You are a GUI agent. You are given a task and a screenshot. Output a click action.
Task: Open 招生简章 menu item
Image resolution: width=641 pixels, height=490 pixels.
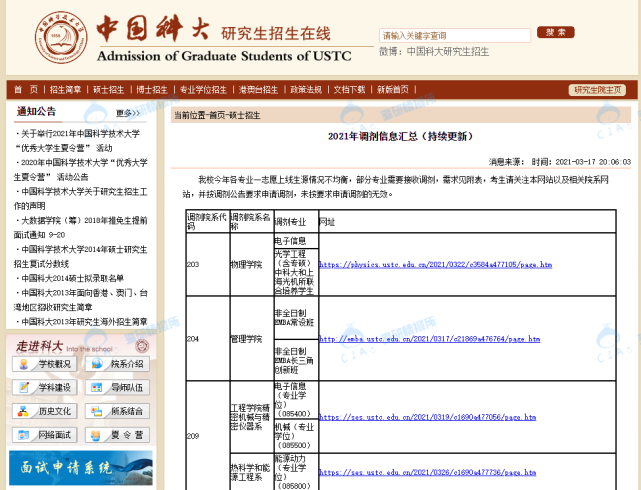[x=65, y=89]
